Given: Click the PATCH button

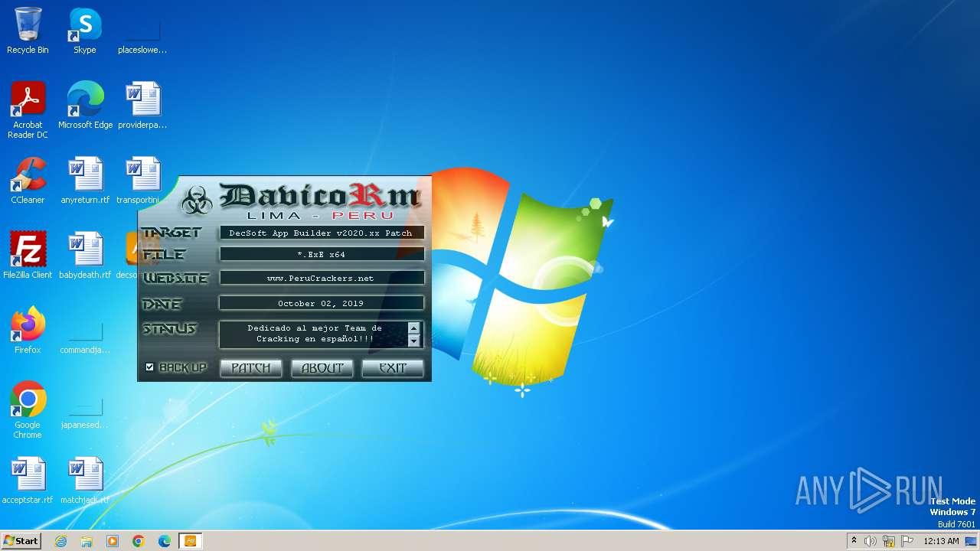Looking at the screenshot, I should pyautogui.click(x=251, y=368).
